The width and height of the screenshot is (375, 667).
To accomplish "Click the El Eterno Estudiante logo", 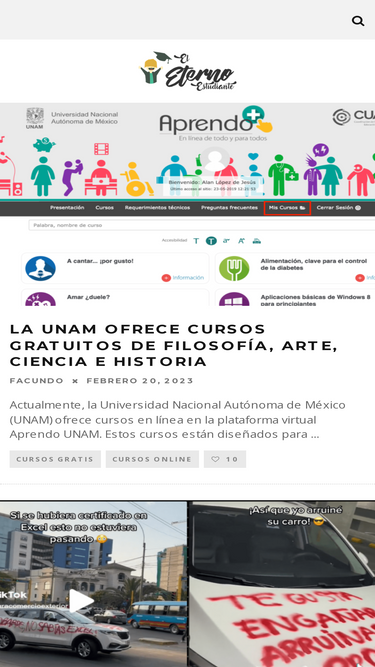I will tap(188, 71).
